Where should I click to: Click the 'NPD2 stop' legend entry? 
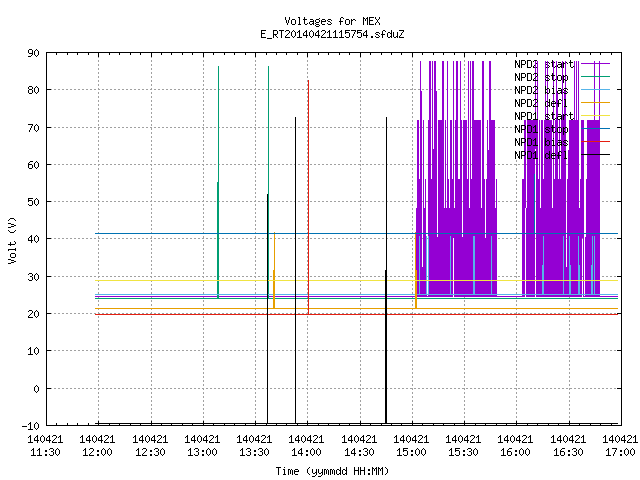click(x=541, y=77)
